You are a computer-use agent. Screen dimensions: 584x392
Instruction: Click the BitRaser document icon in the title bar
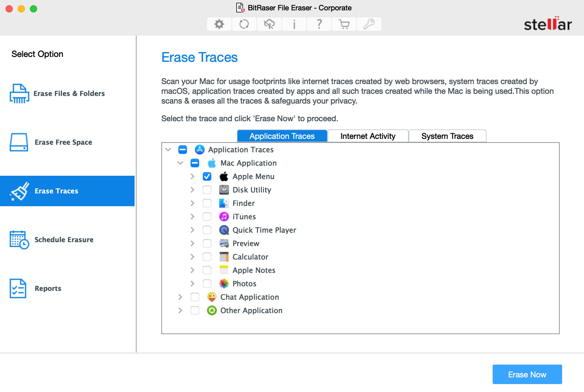(240, 8)
